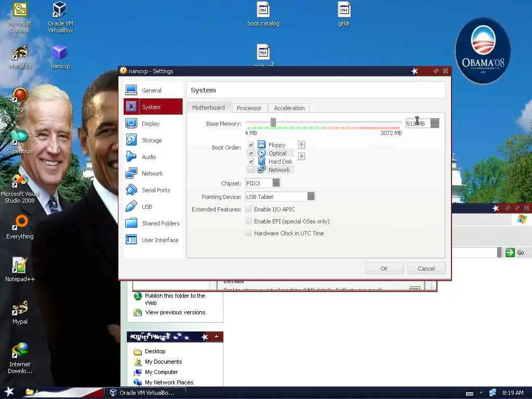The width and height of the screenshot is (532, 399).
Task: Click the taskbar clock showing 8:19 AM
Action: [513, 393]
